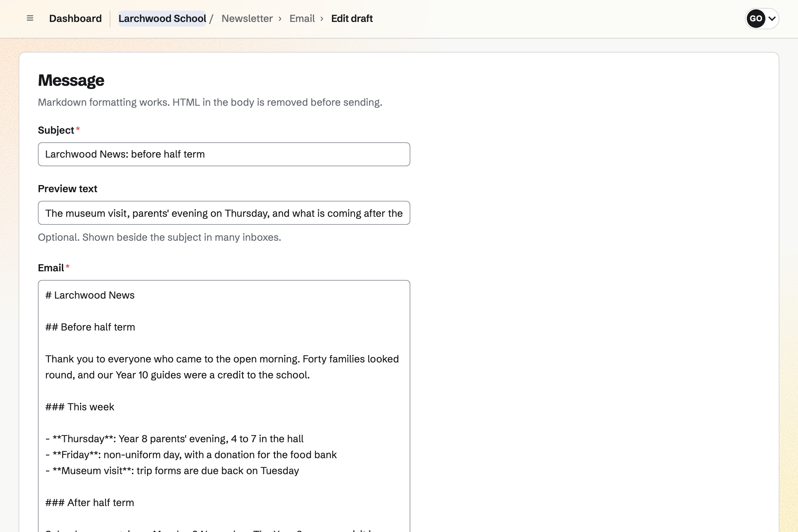
Task: Expand the account dropdown chevron
Action: pyautogui.click(x=772, y=19)
